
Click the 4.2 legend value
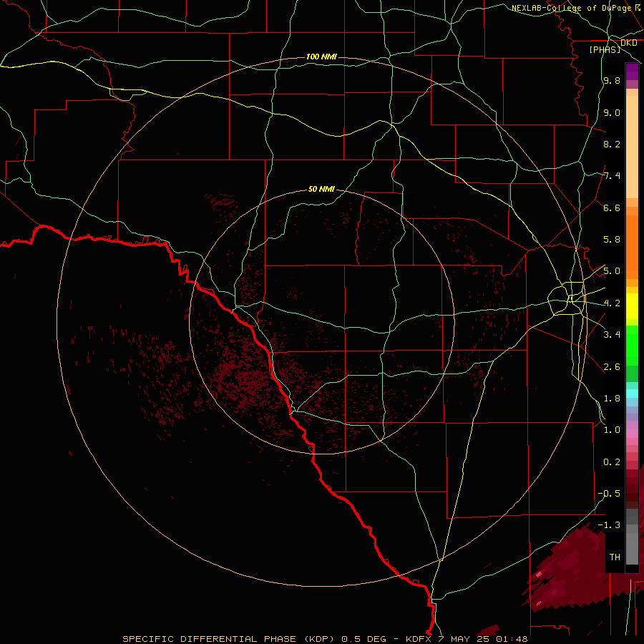[612, 303]
